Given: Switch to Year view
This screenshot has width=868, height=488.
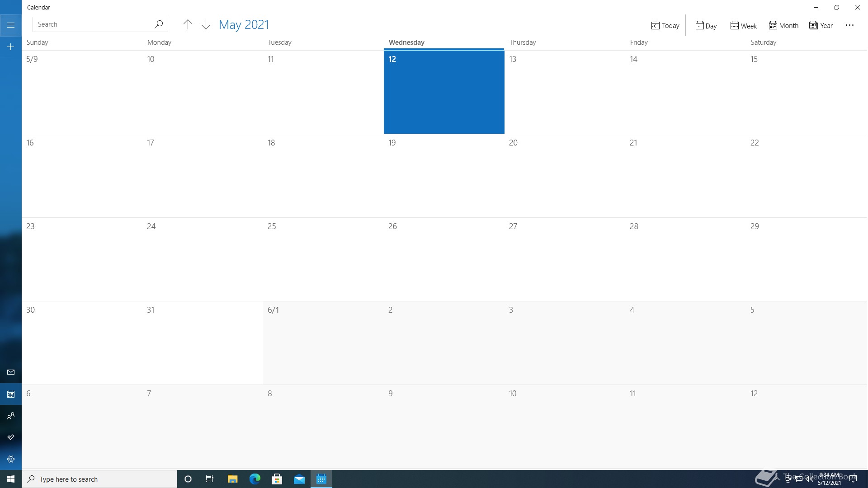Looking at the screenshot, I should (821, 26).
